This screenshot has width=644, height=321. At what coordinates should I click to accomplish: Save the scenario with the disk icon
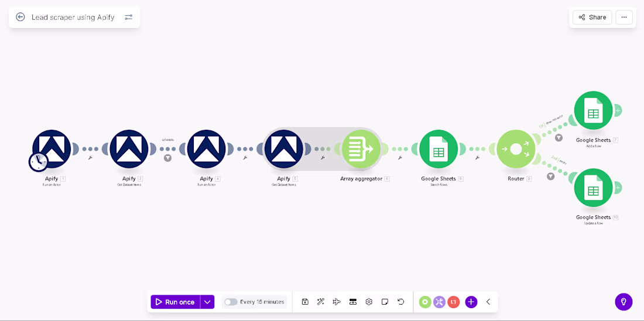point(305,302)
